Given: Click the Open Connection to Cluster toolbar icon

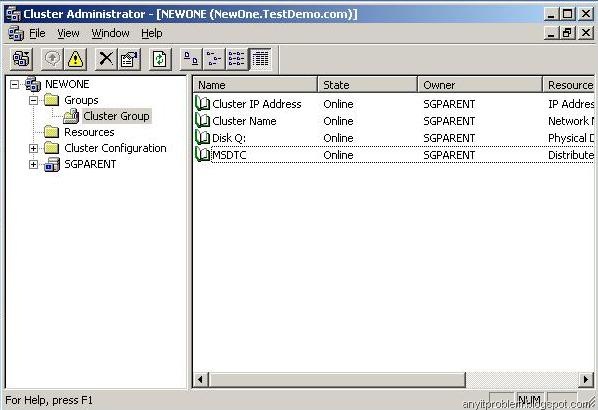Looking at the screenshot, I should tap(21, 59).
